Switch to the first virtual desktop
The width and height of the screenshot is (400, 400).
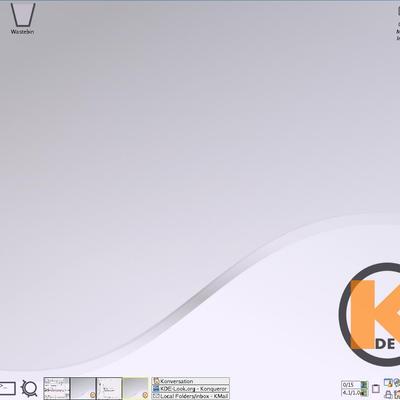tap(57, 388)
